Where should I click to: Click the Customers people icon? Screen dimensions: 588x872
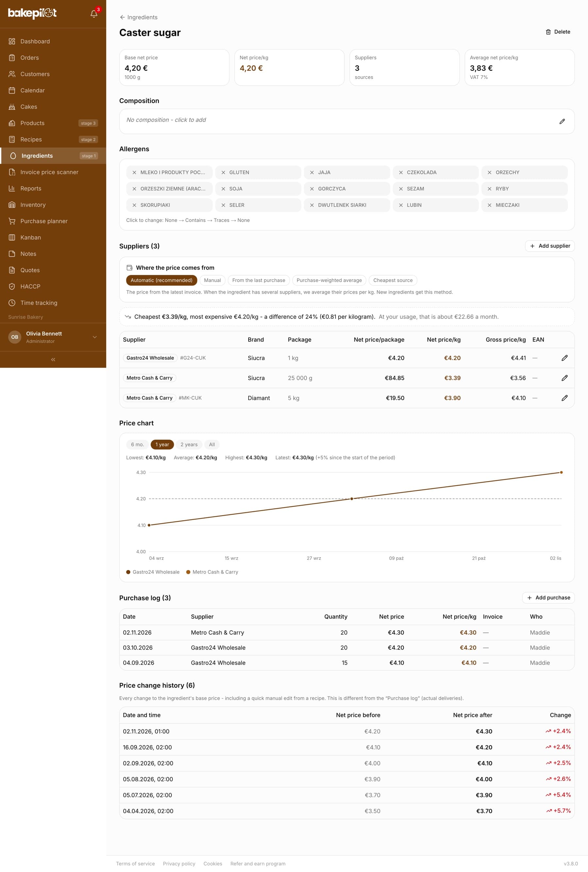pyautogui.click(x=12, y=74)
